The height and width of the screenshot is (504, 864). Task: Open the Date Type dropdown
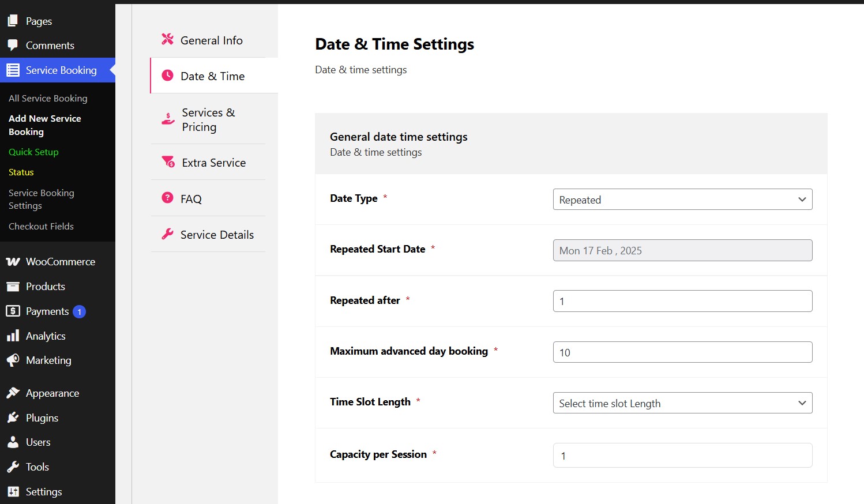[x=682, y=200]
